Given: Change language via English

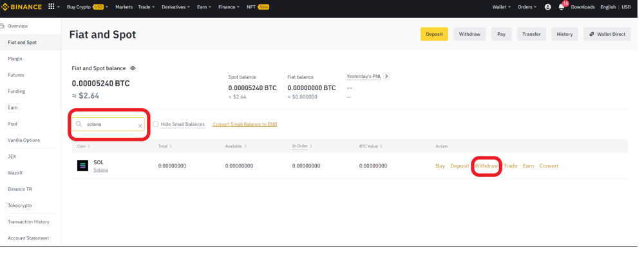Looking at the screenshot, I should point(608,7).
